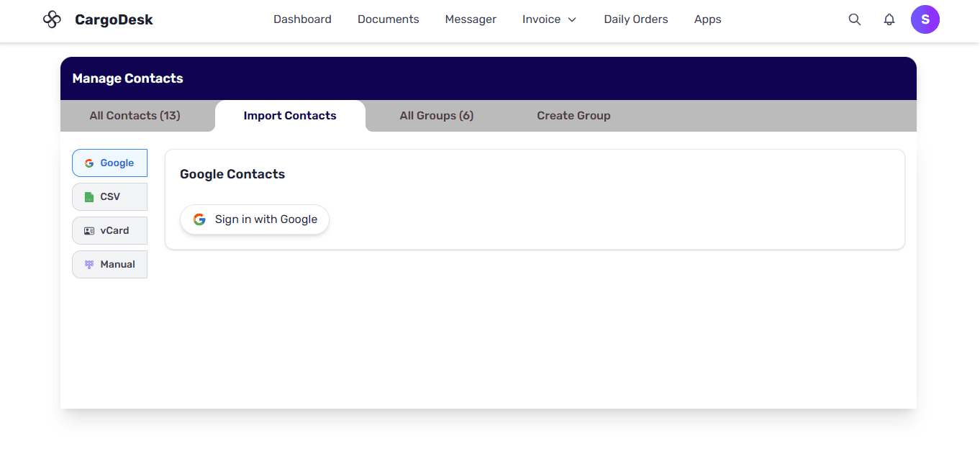980x454 pixels.
Task: Click the CargoDesk clover logo icon
Action: tap(52, 19)
